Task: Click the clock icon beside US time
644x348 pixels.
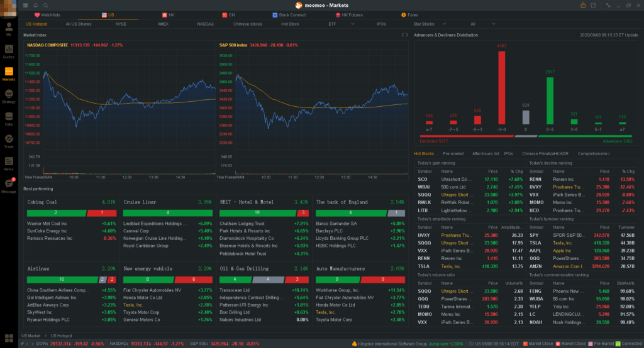Action: (471, 344)
